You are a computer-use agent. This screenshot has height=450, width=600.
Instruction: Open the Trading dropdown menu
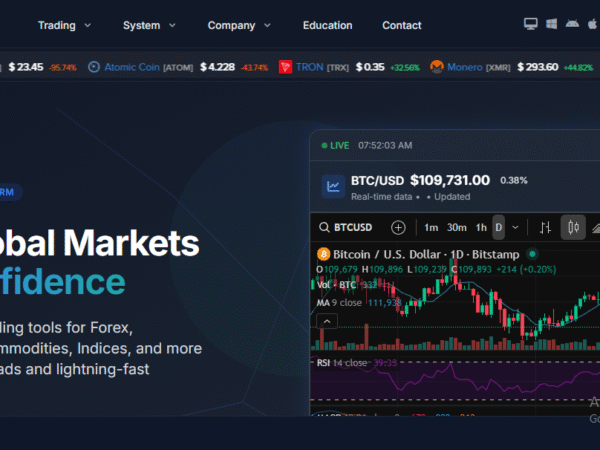[x=64, y=25]
